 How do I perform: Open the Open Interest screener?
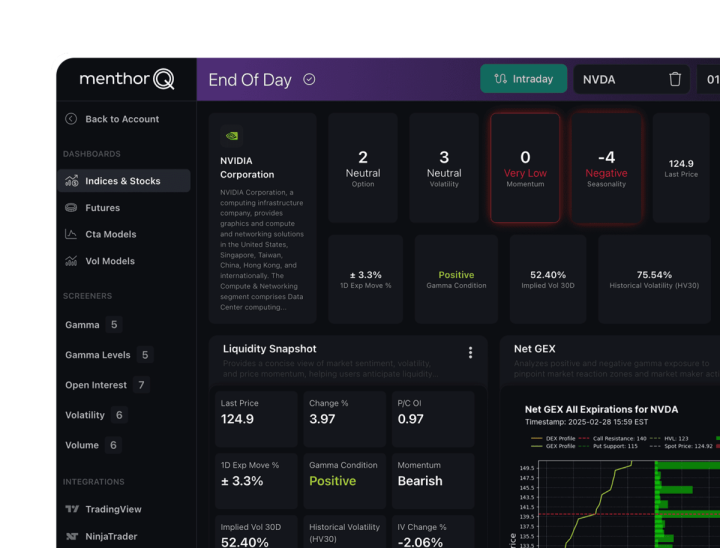[x=96, y=385]
